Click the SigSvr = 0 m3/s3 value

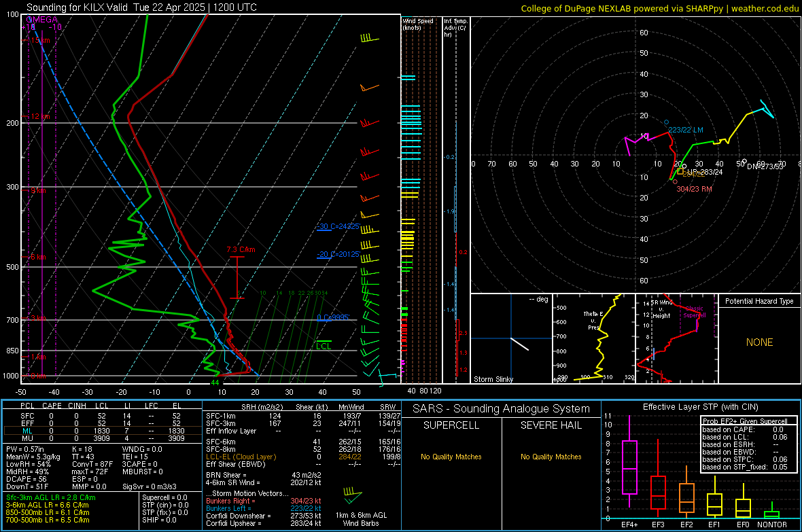(x=150, y=486)
